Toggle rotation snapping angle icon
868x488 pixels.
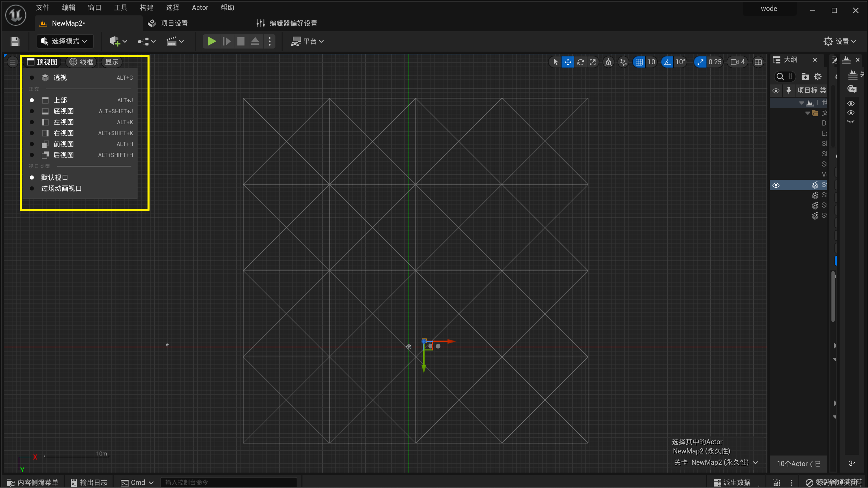pos(667,62)
